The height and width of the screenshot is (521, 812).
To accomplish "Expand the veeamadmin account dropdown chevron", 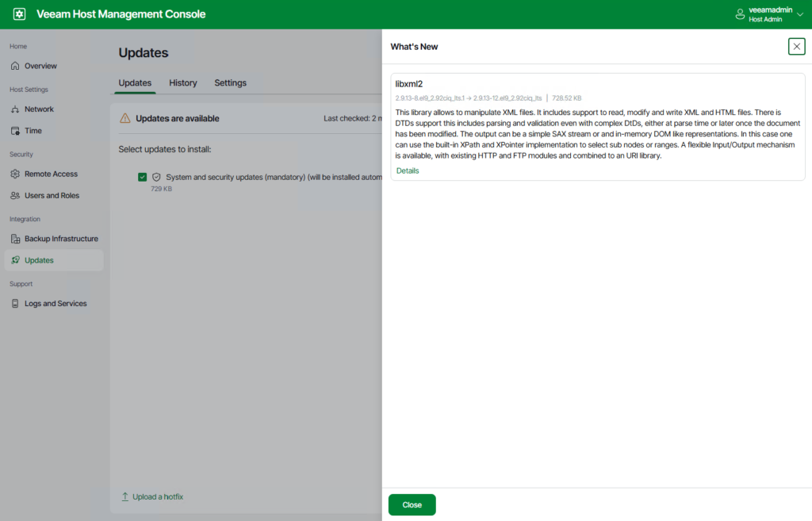I will [800, 14].
